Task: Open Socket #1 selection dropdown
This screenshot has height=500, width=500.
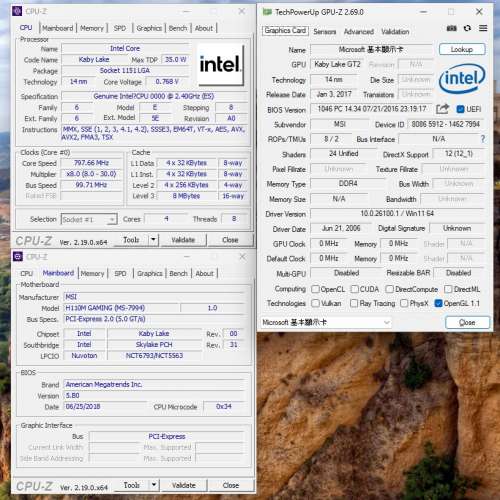Action: click(x=89, y=219)
